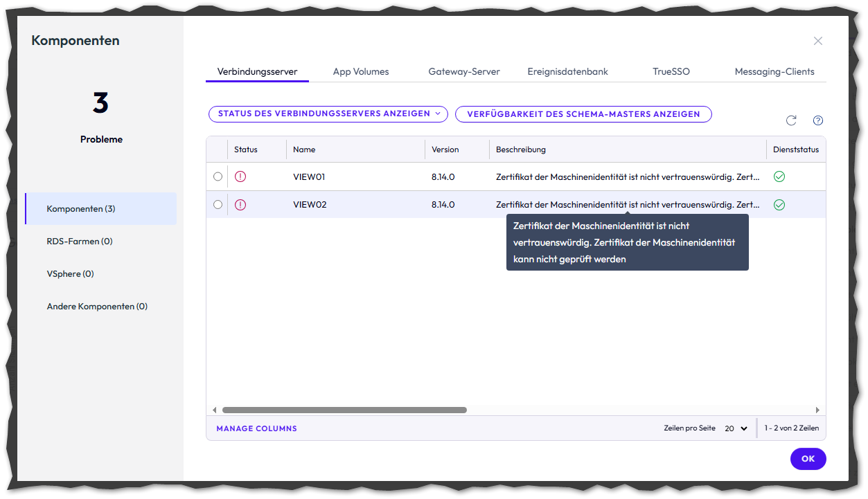
Task: Switch to the App Volumes tab
Action: [361, 71]
